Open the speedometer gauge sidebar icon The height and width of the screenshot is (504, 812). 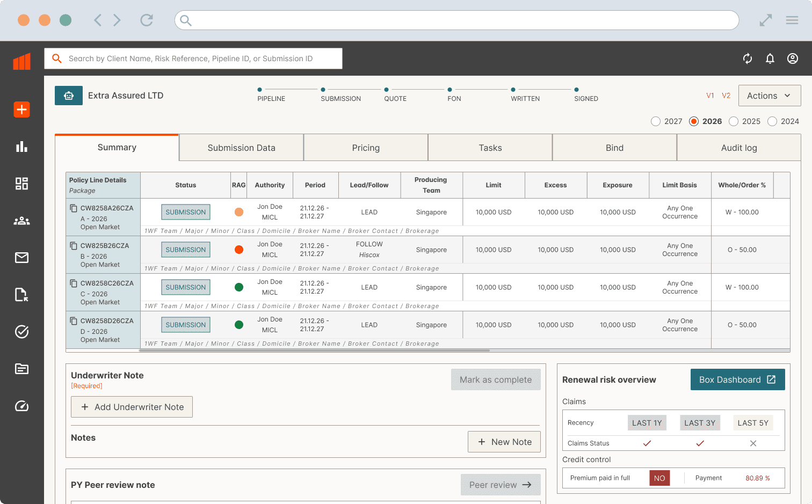click(21, 406)
